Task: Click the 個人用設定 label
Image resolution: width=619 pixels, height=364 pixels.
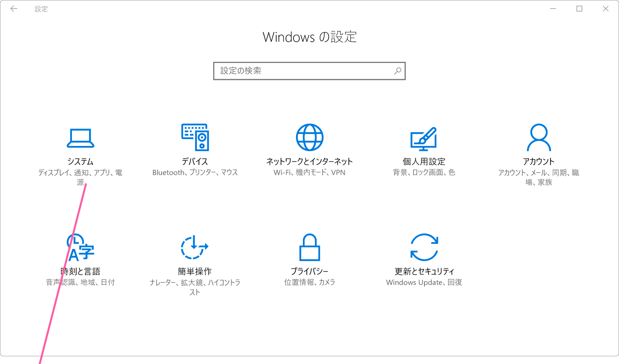Action: pos(424,162)
